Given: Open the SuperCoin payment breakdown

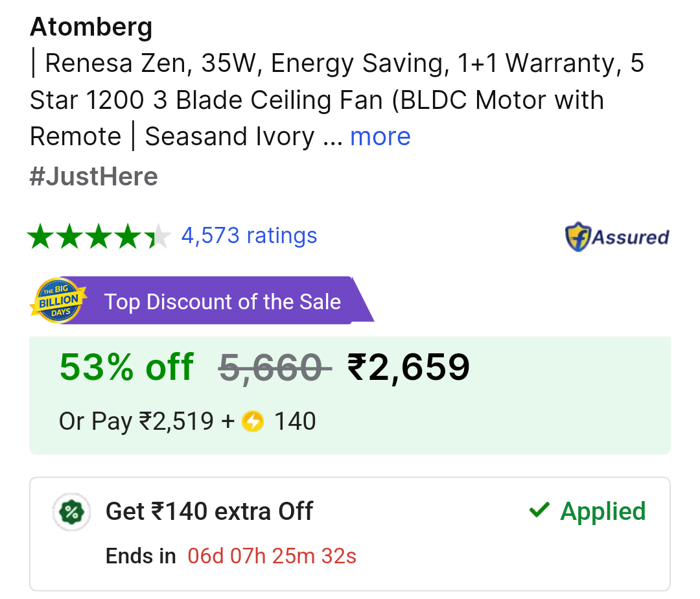Looking at the screenshot, I should pos(186,421).
